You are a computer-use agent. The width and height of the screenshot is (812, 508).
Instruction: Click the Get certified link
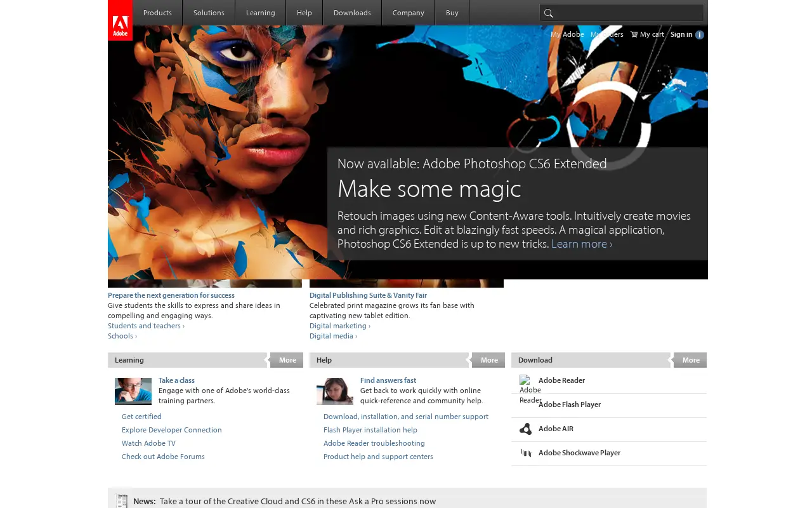pyautogui.click(x=141, y=417)
